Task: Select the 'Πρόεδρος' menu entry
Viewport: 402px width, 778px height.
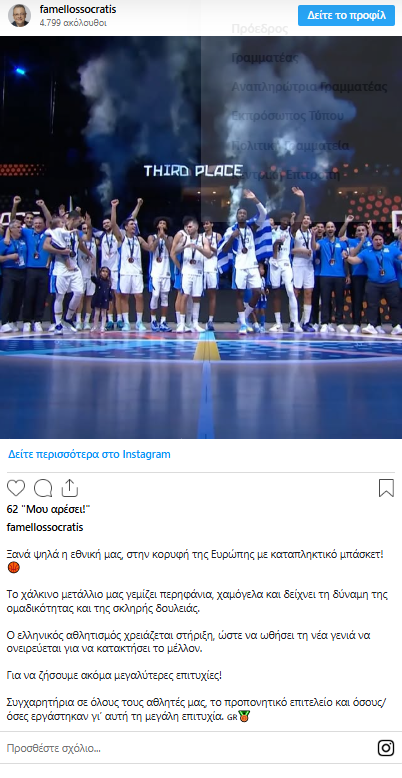Action: tap(260, 29)
